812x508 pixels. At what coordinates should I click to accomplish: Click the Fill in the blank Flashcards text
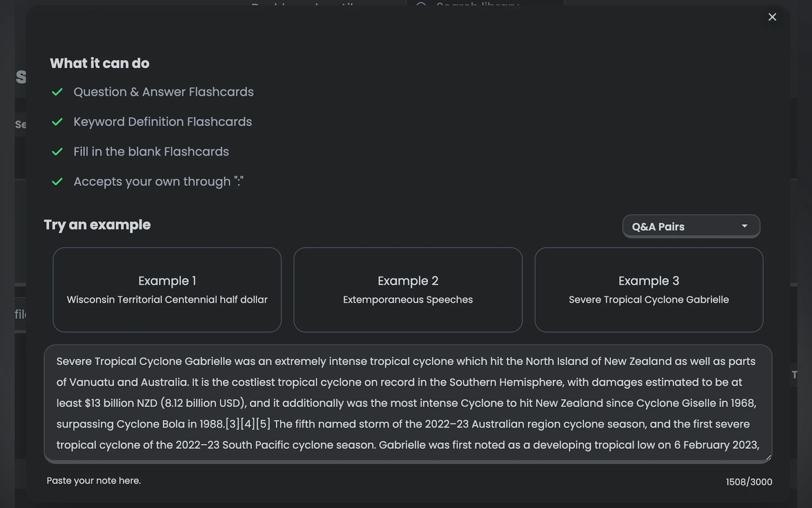click(151, 152)
